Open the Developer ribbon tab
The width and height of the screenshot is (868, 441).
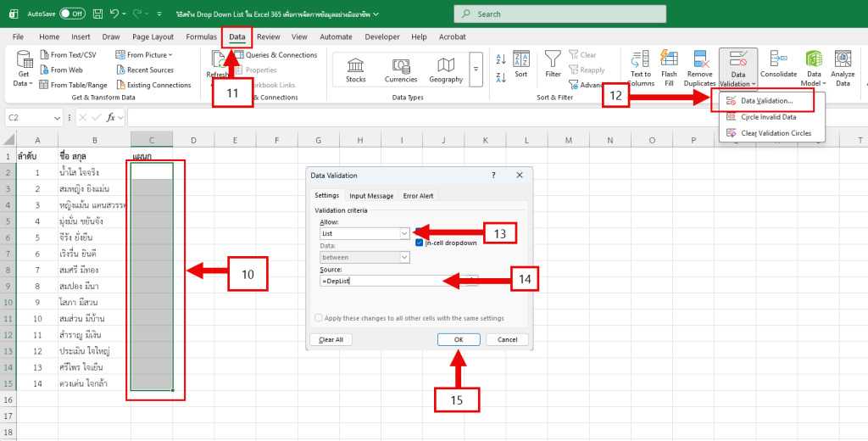(382, 36)
